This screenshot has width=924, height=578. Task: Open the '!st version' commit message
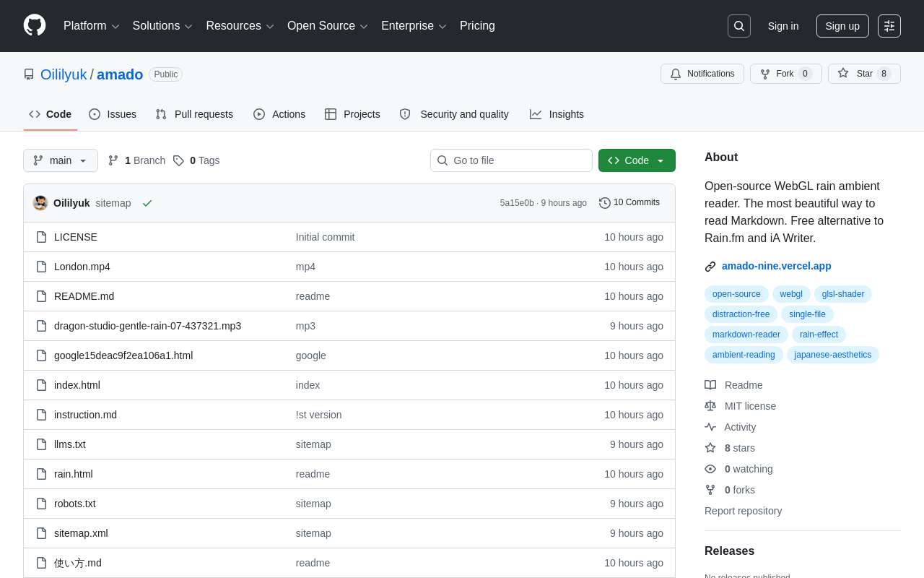(x=319, y=415)
